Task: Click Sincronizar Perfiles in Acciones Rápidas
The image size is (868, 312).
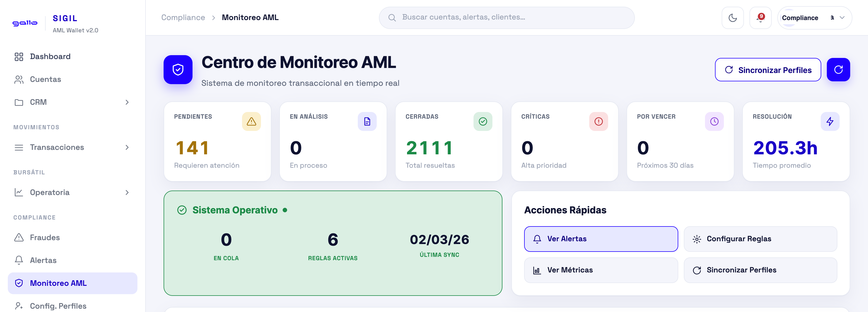Action: pyautogui.click(x=760, y=270)
